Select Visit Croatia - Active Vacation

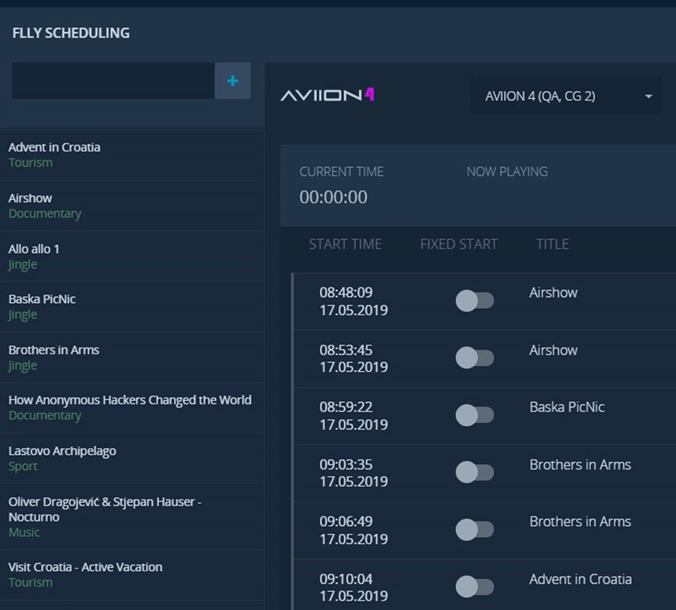85,574
